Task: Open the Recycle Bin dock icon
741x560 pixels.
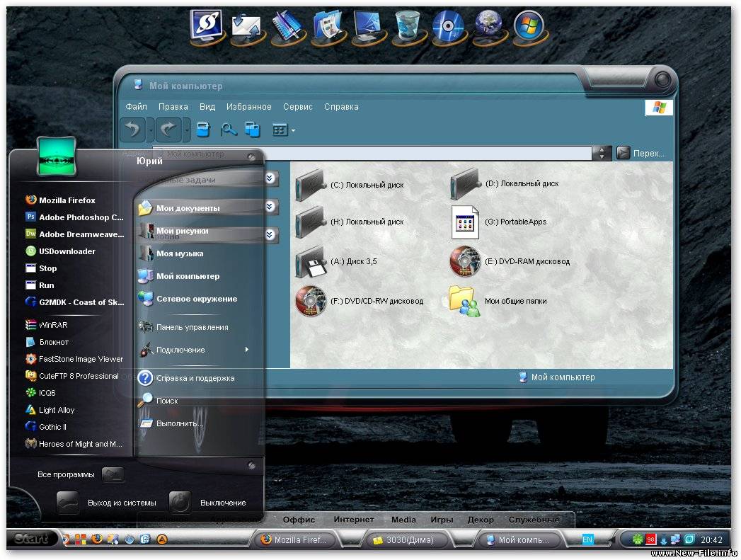Action: pos(409,26)
